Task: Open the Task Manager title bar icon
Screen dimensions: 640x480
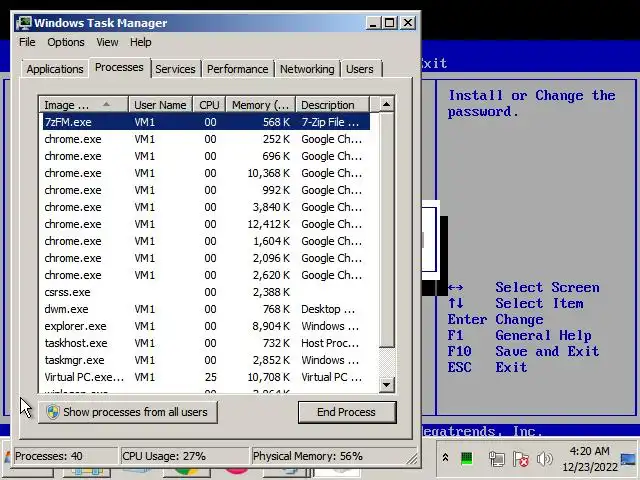Action: click(24, 22)
